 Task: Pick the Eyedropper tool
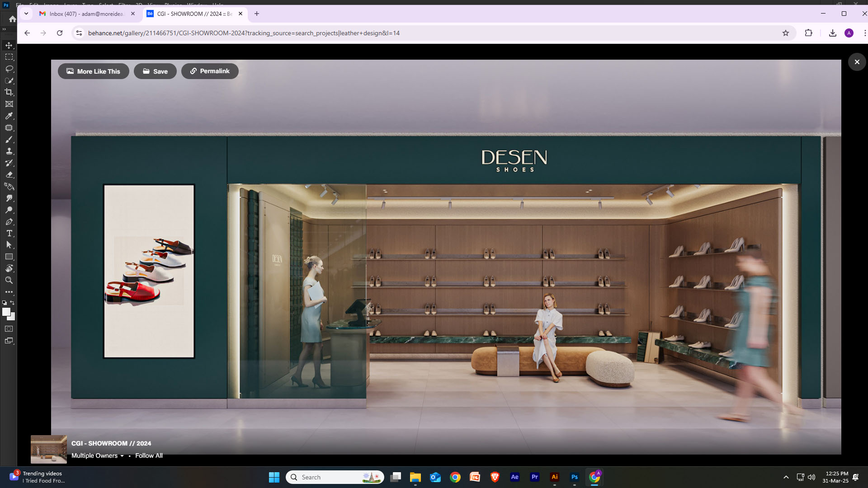click(x=9, y=116)
